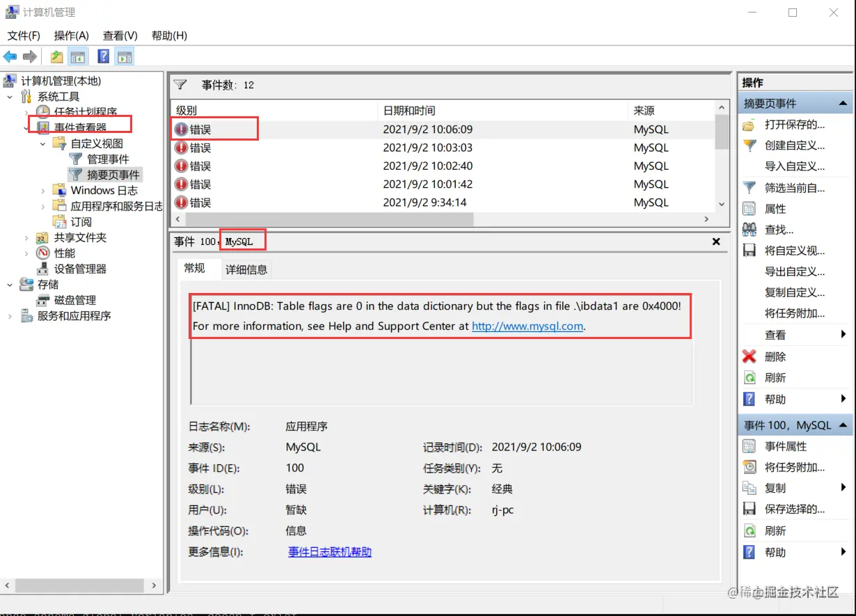Screen dimensions: 856x616
Task: Click 将任务附加... under 摘要页事件 section
Action: [795, 313]
